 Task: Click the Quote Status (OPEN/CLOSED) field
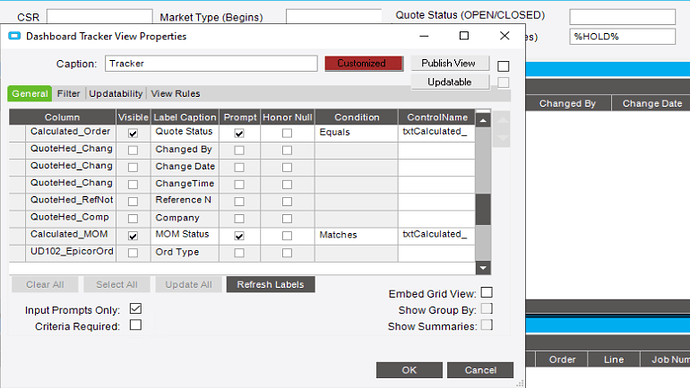pos(622,17)
